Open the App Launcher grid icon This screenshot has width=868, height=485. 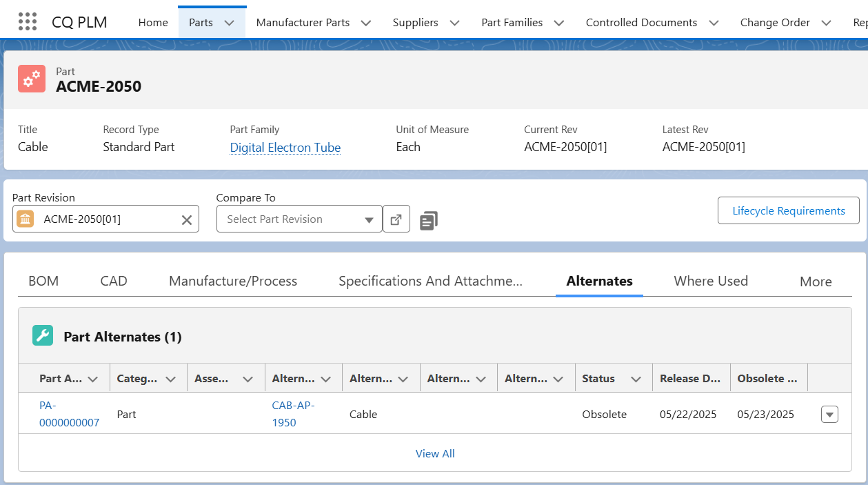click(x=27, y=22)
